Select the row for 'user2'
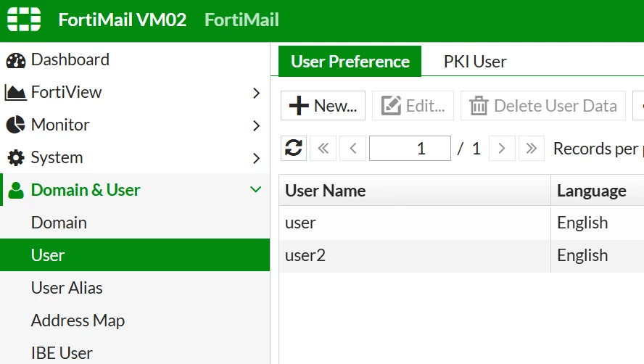The width and height of the screenshot is (644, 364). [x=462, y=255]
